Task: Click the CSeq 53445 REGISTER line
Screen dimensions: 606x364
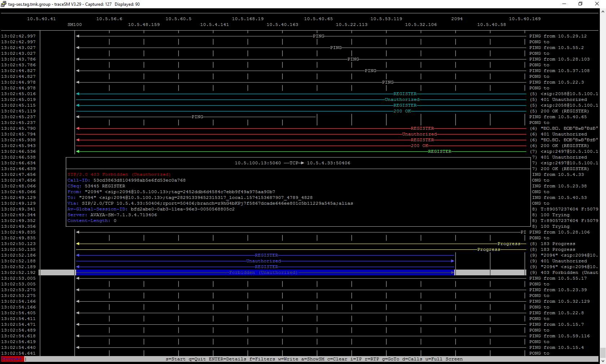Action: [96, 186]
